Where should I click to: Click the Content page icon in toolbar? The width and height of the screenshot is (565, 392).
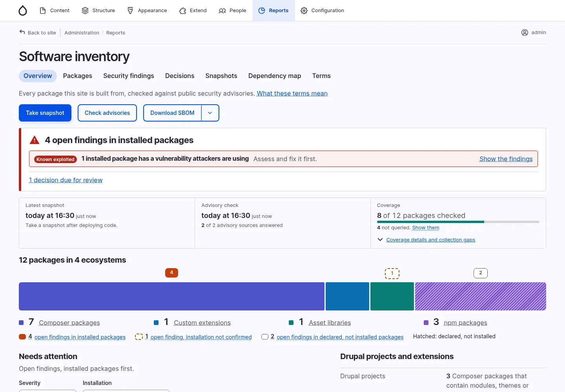pos(43,11)
